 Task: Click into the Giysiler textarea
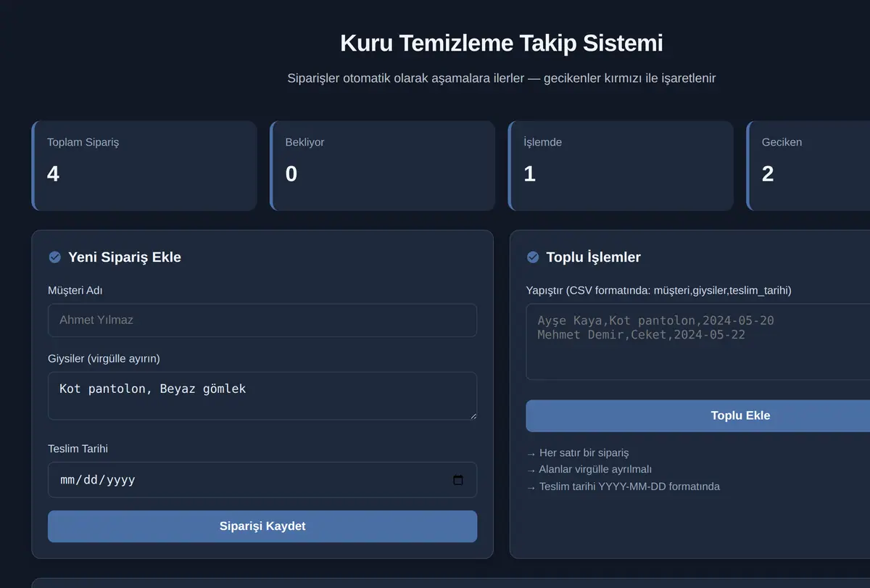(262, 396)
